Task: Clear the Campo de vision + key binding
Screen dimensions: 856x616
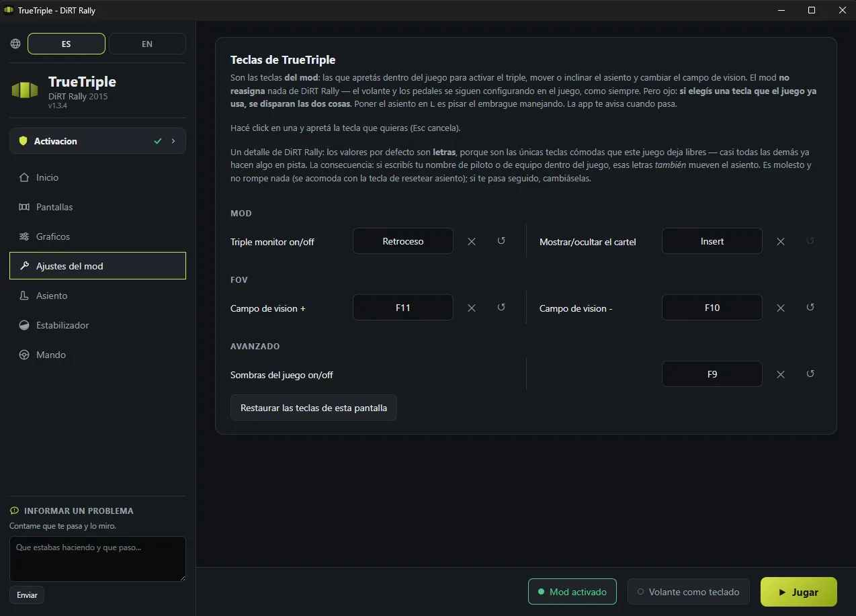Action: pyautogui.click(x=472, y=308)
